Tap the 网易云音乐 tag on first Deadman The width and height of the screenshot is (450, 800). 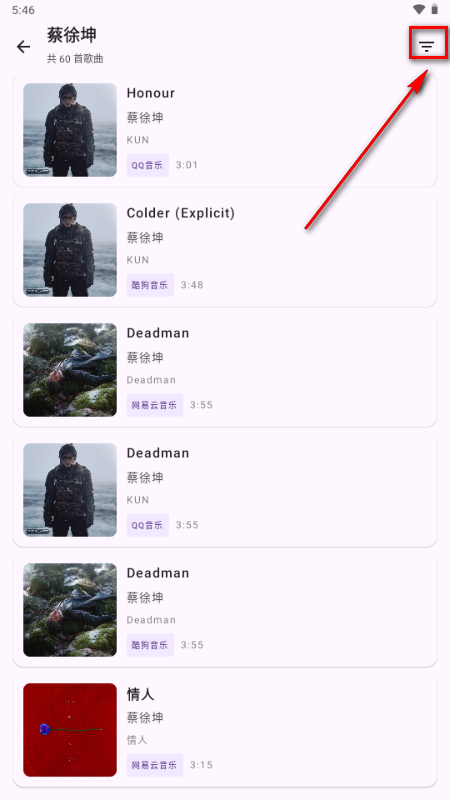(155, 405)
